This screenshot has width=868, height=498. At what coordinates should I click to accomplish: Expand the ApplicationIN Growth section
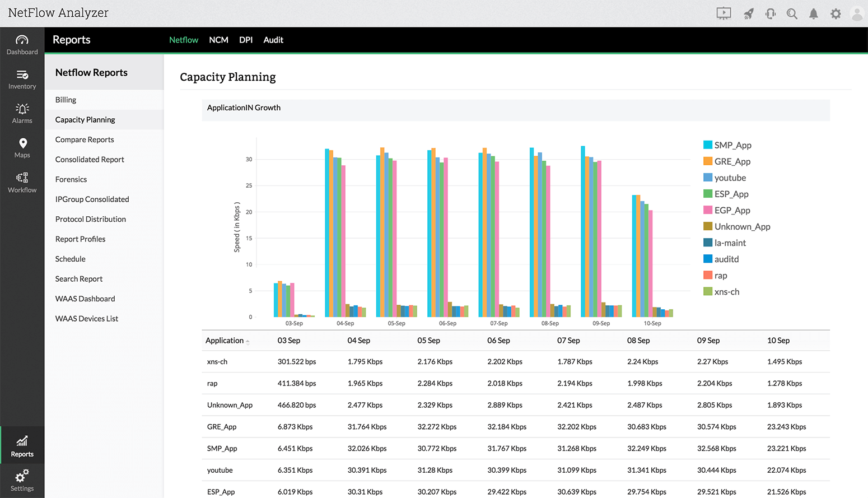244,108
